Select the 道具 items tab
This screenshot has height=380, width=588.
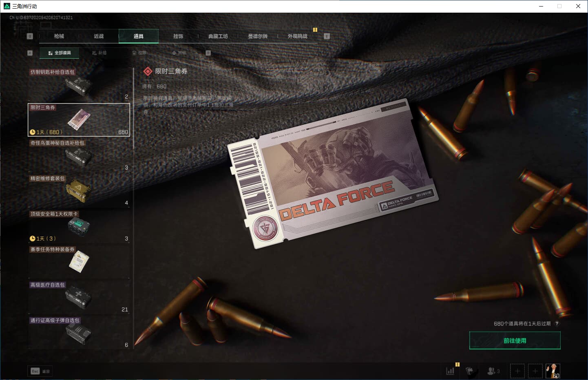click(139, 36)
